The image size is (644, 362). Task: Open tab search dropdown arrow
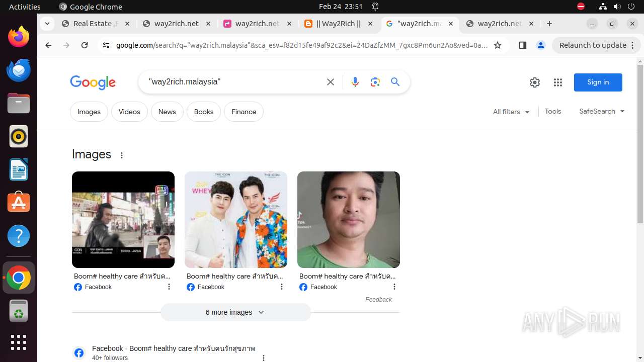tap(47, 24)
